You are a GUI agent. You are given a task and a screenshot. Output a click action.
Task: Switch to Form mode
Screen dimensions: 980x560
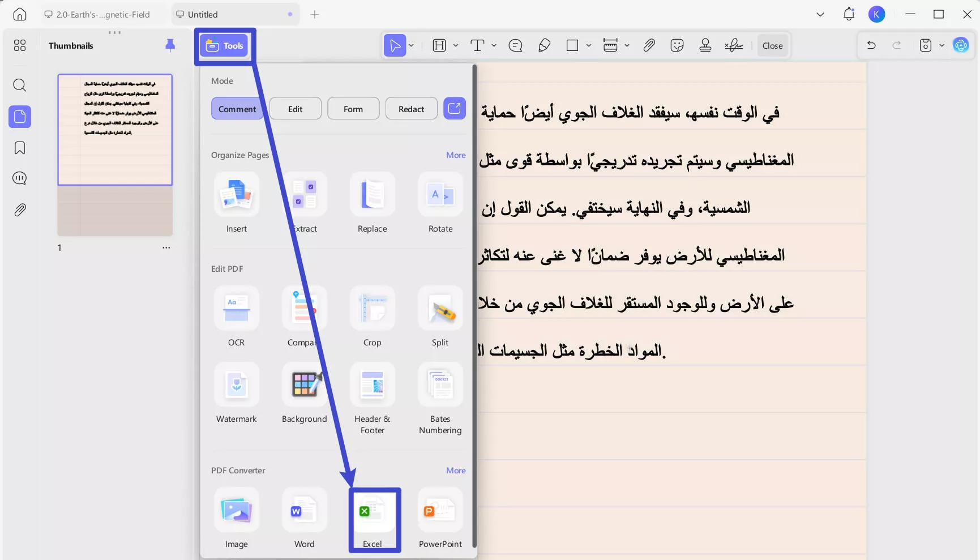click(x=353, y=108)
